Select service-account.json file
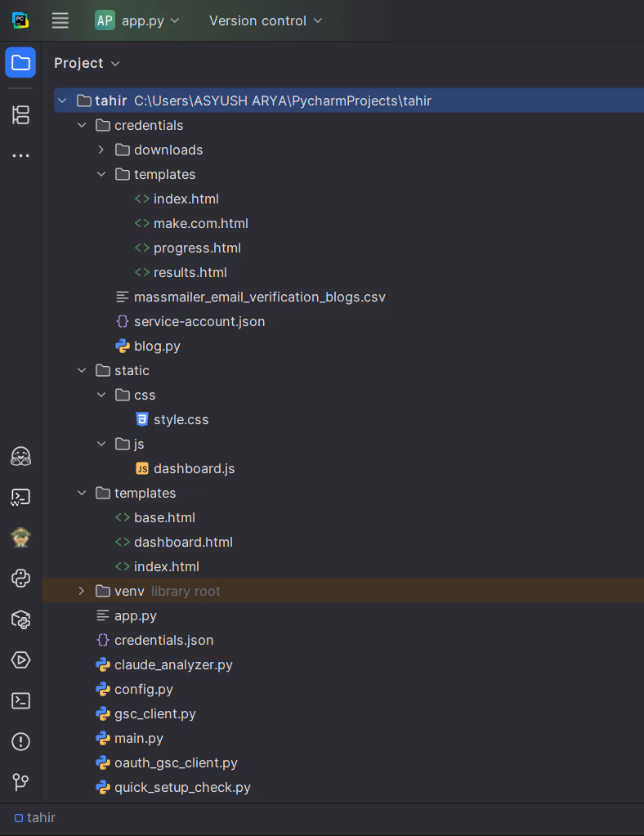The height and width of the screenshot is (836, 644). click(199, 321)
